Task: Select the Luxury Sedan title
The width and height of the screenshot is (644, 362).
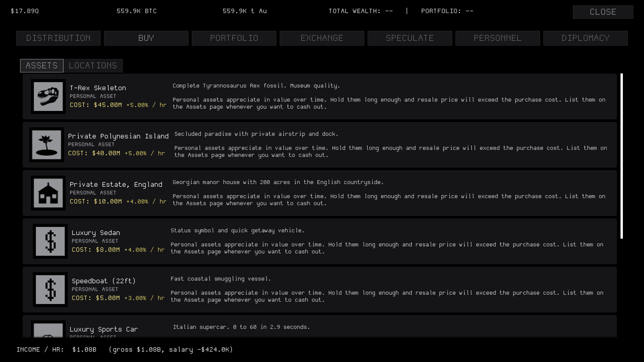Action: [96, 233]
